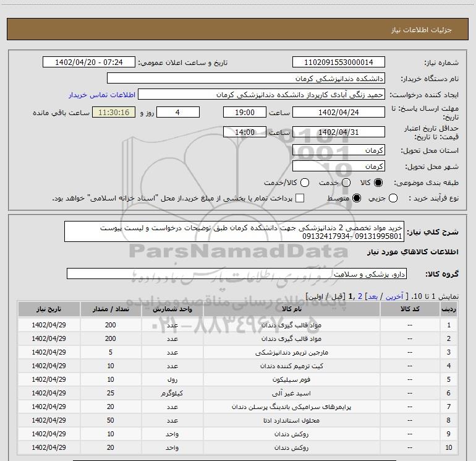
Task: Select item مارجین تریمر دندانپزشکی
Action: click(291, 352)
